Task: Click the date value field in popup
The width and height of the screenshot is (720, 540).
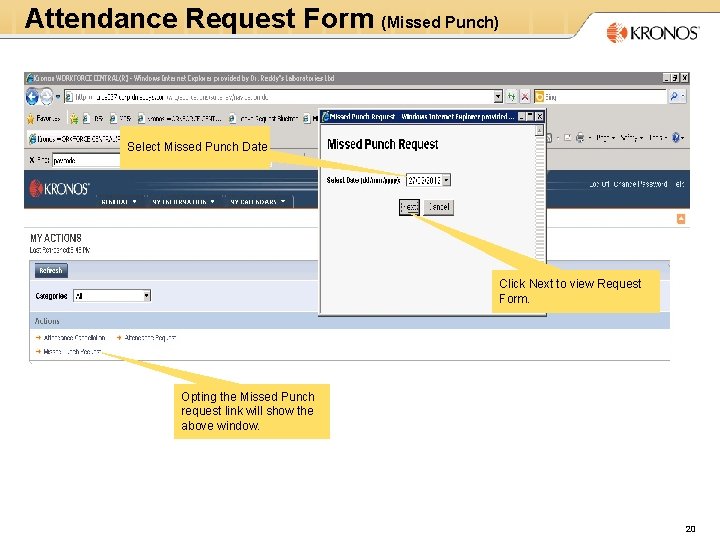Action: point(424,180)
